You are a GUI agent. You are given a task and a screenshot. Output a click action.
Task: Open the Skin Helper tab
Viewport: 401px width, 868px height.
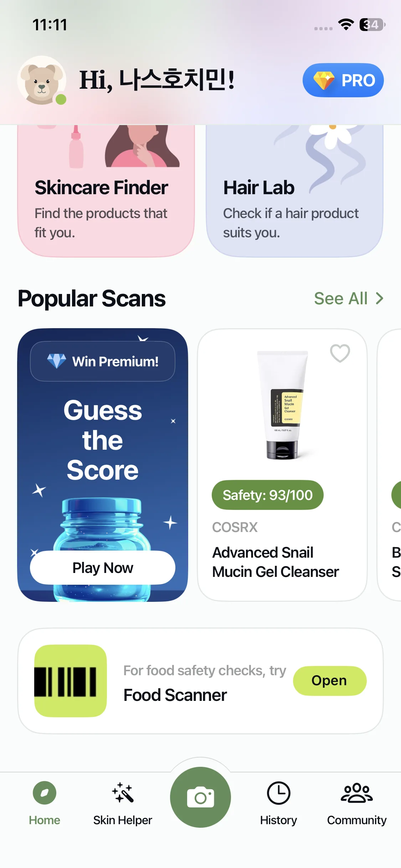click(123, 804)
